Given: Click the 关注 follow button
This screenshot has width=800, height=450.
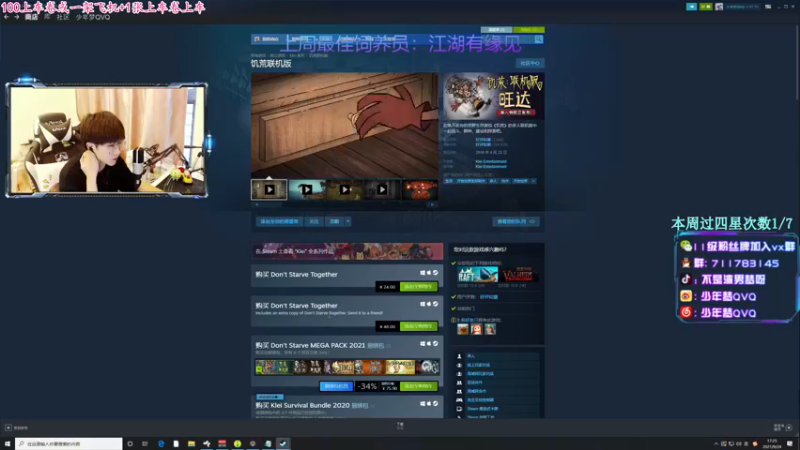Looking at the screenshot, I should [313, 221].
